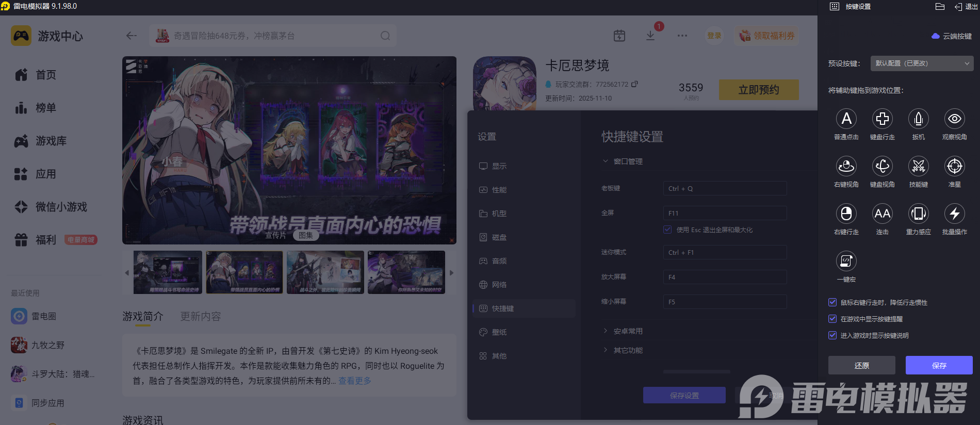Screen dimensions: 980x425
Task: Select the 键盘视角 icon
Action: click(x=882, y=166)
